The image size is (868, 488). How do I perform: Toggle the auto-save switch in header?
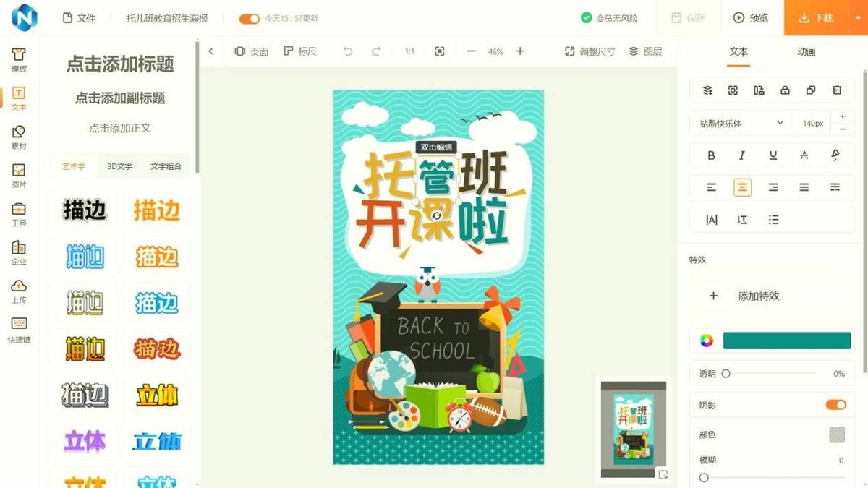(x=250, y=18)
